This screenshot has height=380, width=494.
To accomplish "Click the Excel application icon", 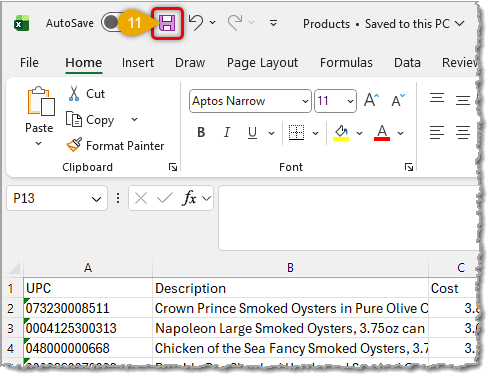I will (x=22, y=24).
